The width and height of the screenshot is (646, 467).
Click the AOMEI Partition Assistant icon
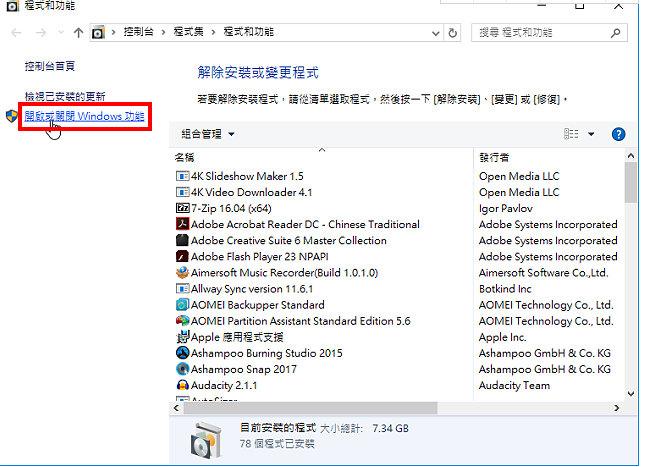tap(182, 321)
